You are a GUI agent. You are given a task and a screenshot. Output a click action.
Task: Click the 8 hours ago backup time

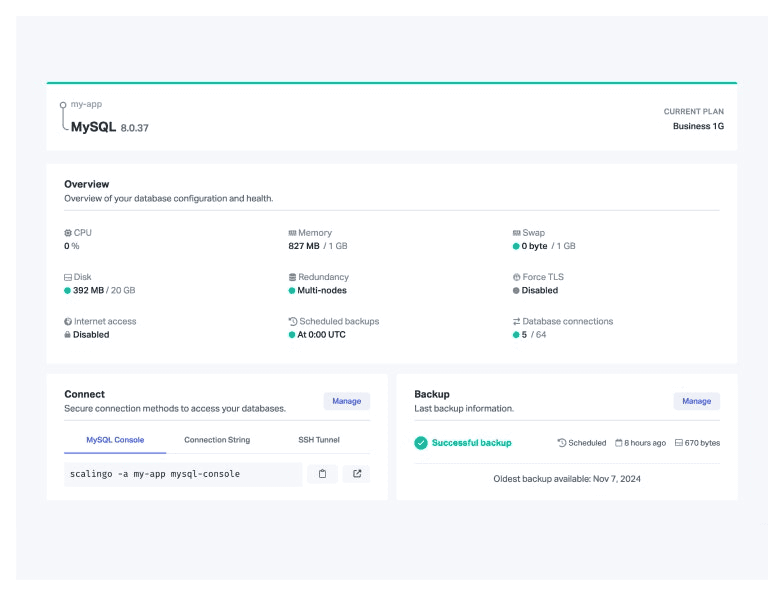645,443
